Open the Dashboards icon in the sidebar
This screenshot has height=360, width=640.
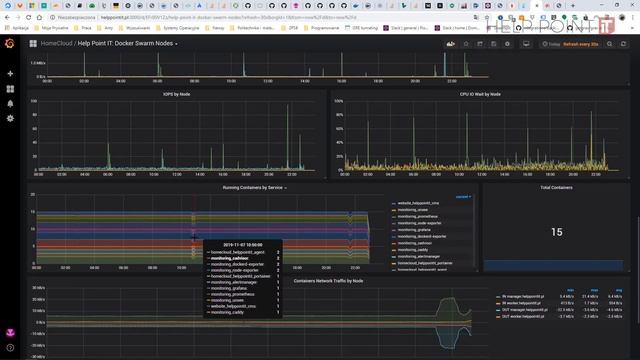pos(10,89)
